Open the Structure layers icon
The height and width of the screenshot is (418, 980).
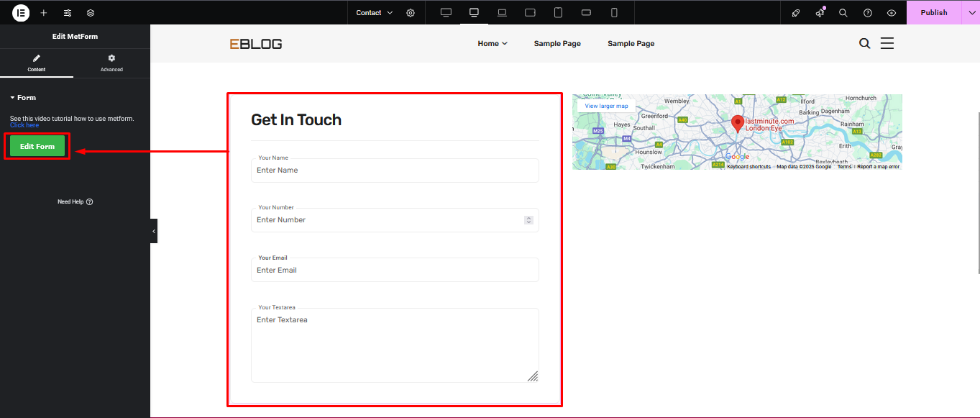(91, 13)
